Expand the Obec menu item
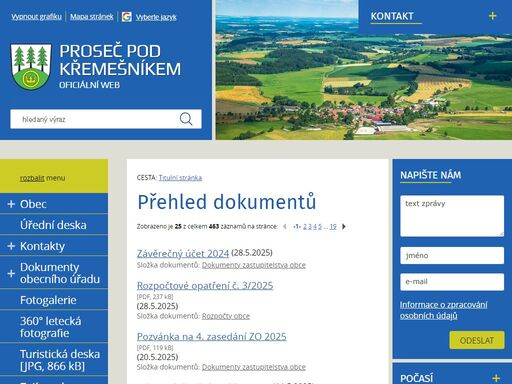The height and width of the screenshot is (384, 512). [x=11, y=204]
